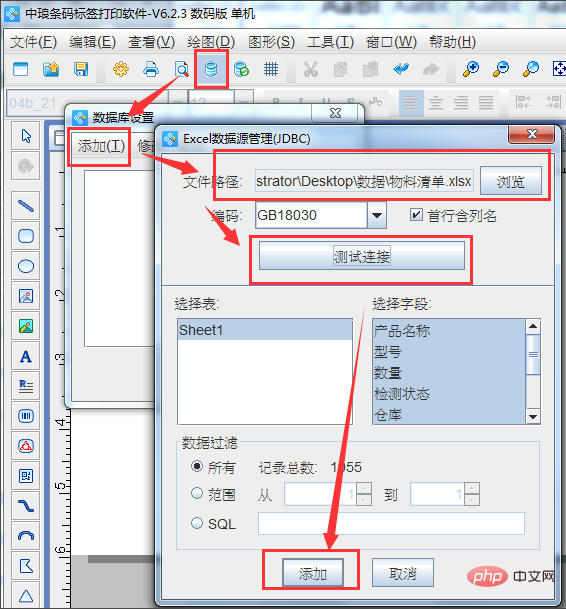
Task: Click the copy icon in toolbar
Action: pos(340,70)
